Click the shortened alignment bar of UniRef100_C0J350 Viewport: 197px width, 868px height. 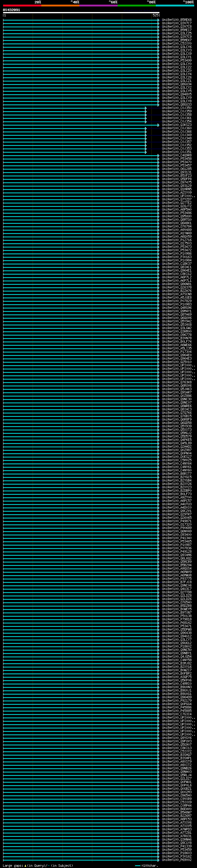tap(75, 108)
